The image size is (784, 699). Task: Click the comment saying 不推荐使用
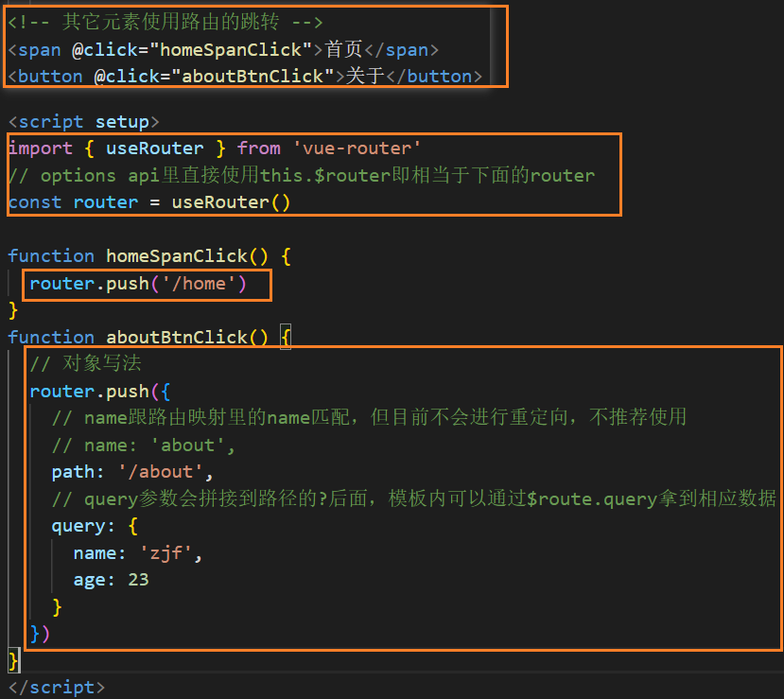click(x=369, y=417)
